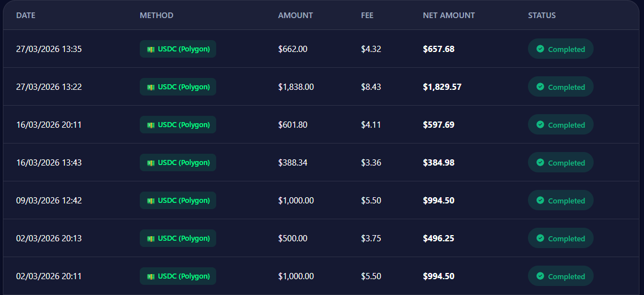Image resolution: width=644 pixels, height=295 pixels.
Task: Click the checkmark icon in the 09/03/2026 12:42 row
Action: coord(540,200)
